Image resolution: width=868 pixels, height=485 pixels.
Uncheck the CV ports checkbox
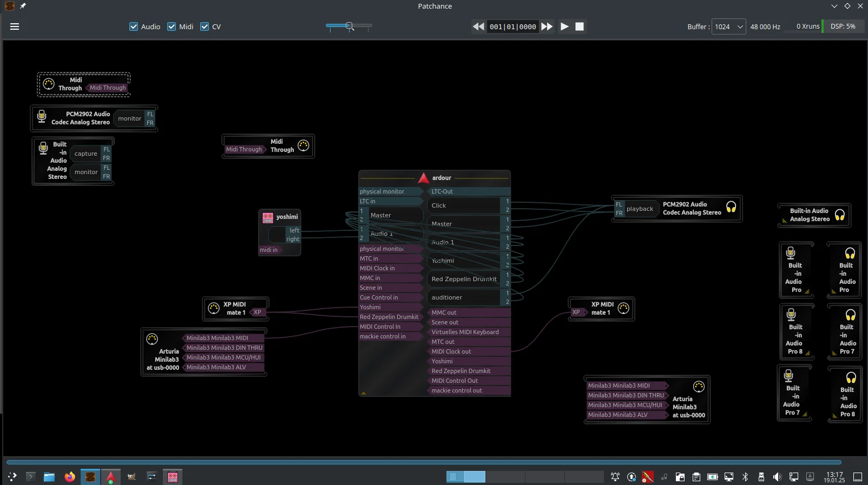(x=205, y=26)
